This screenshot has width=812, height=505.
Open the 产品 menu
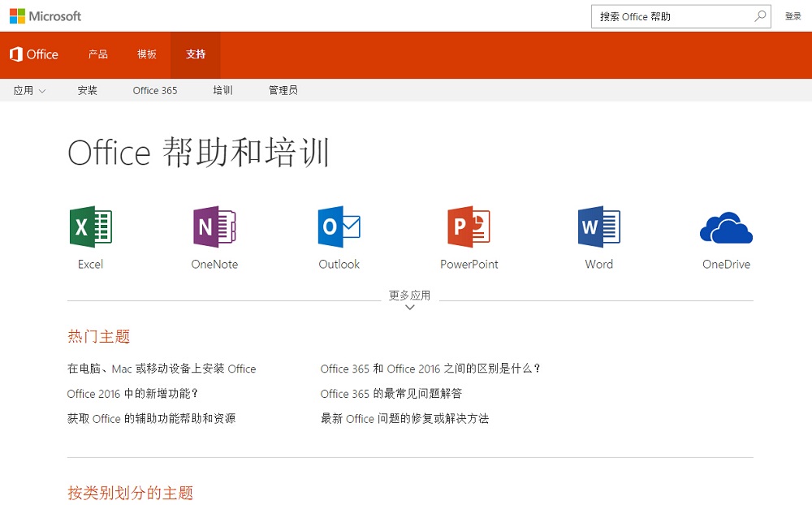98,54
